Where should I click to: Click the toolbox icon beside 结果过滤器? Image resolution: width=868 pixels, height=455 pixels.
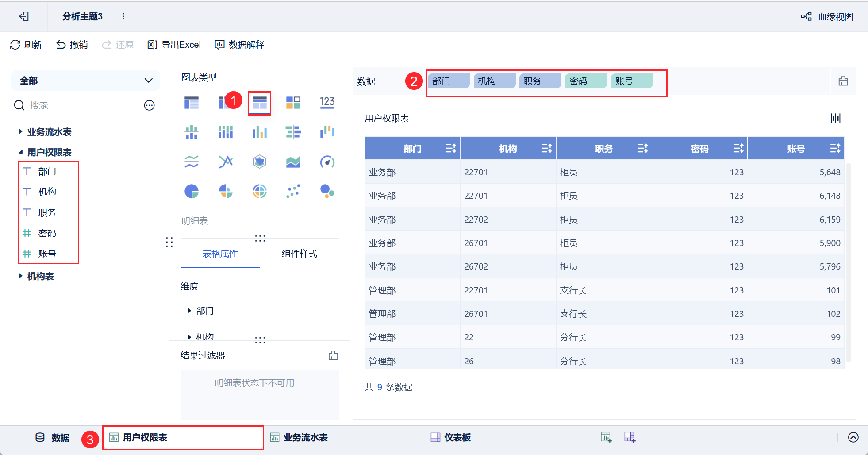tap(334, 355)
